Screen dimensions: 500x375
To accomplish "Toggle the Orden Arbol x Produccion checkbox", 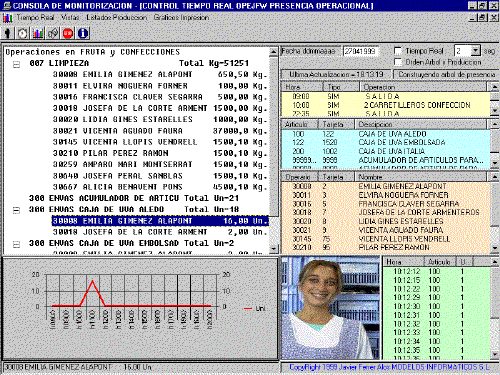I will click(398, 62).
